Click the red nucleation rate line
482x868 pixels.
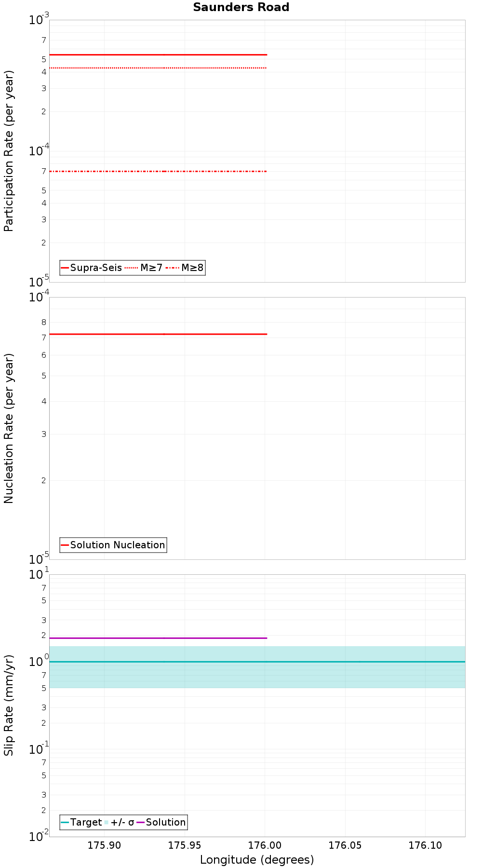tap(158, 334)
